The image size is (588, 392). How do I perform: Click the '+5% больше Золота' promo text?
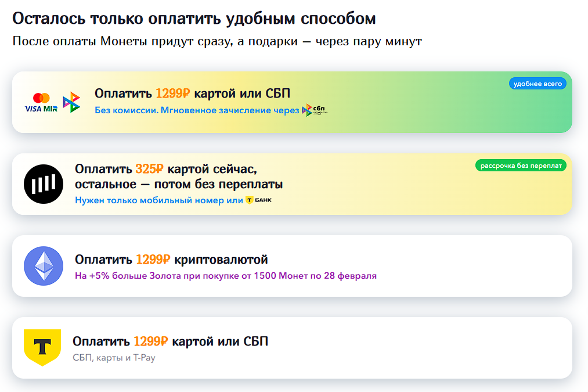[226, 276]
